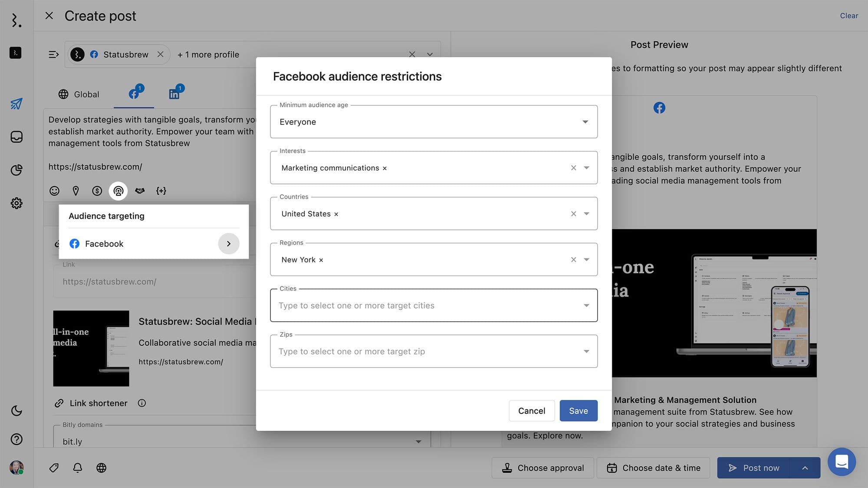Open the chat support widget

[x=842, y=462]
